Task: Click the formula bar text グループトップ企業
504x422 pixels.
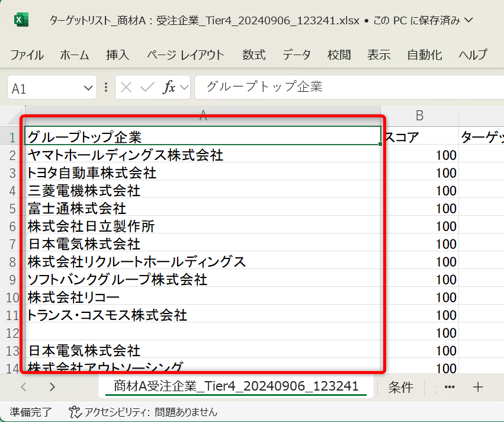Action: pyautogui.click(x=264, y=87)
